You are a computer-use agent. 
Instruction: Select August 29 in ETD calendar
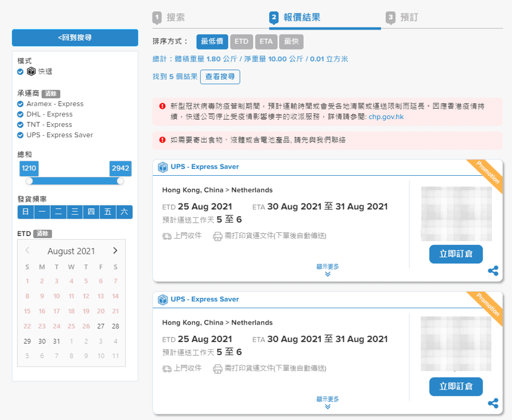[x=27, y=341]
